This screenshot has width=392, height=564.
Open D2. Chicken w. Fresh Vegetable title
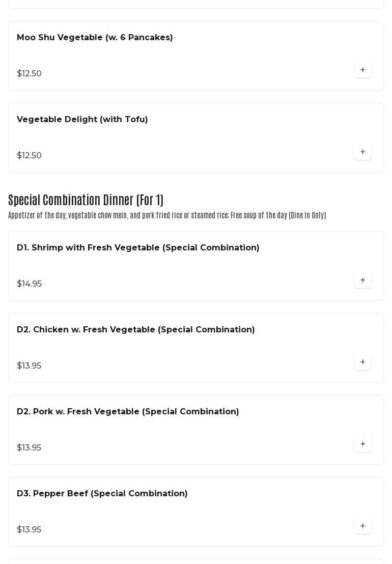(136, 330)
